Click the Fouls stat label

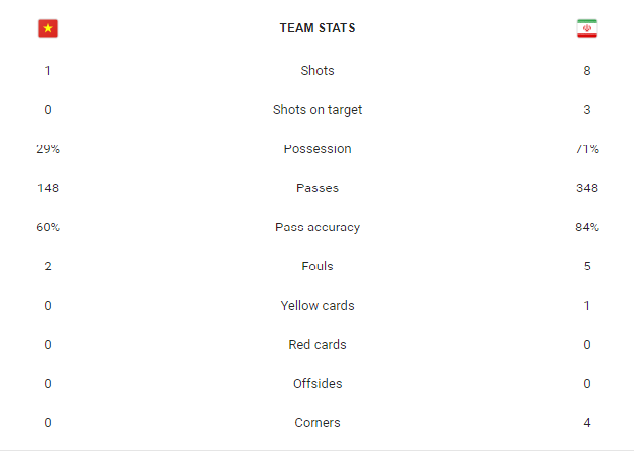click(317, 266)
